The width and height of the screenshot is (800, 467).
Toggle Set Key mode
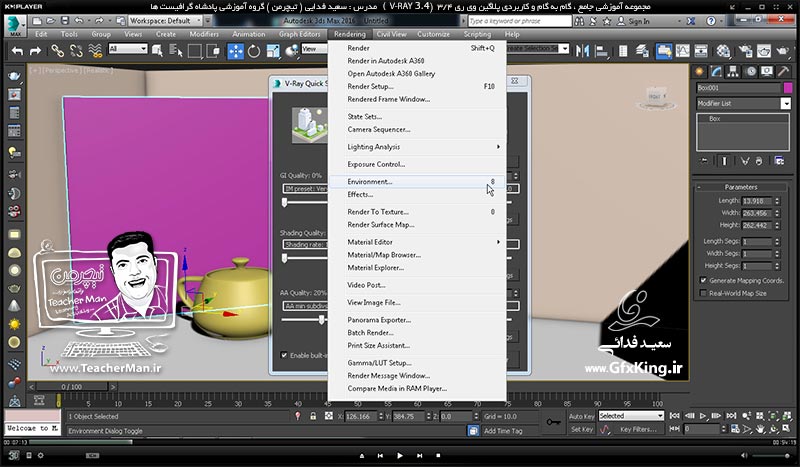[581, 429]
